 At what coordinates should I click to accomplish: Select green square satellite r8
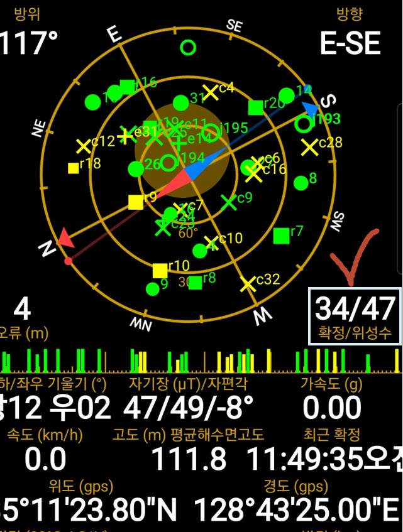click(x=196, y=283)
